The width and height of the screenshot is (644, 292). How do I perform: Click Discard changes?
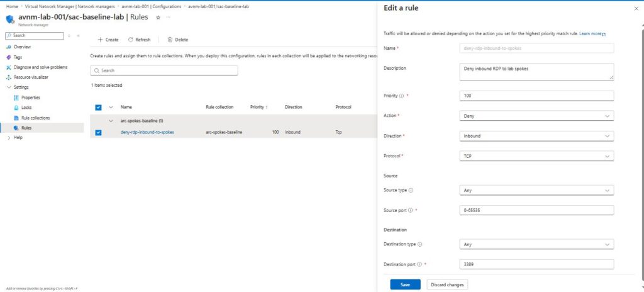click(447, 284)
